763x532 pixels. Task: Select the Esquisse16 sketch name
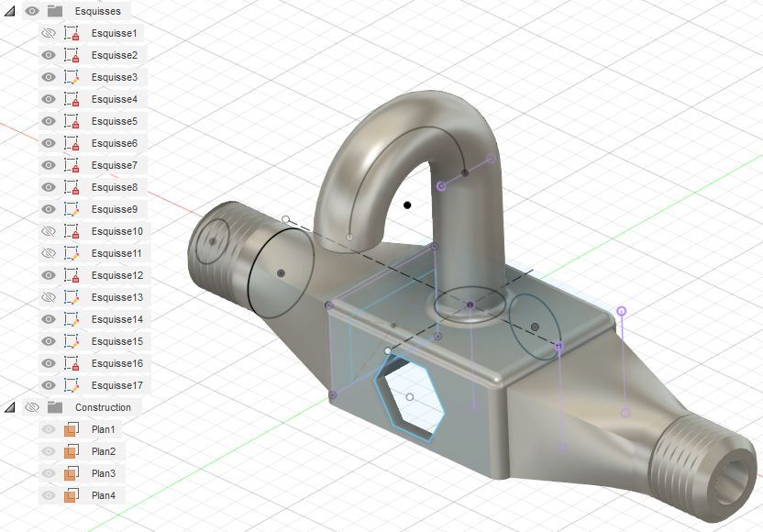coord(117,363)
